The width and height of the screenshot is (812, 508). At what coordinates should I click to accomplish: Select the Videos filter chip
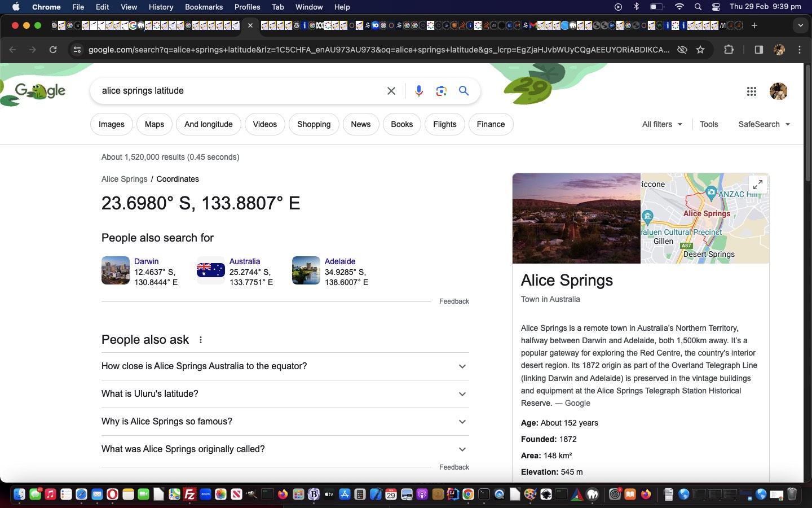point(265,124)
